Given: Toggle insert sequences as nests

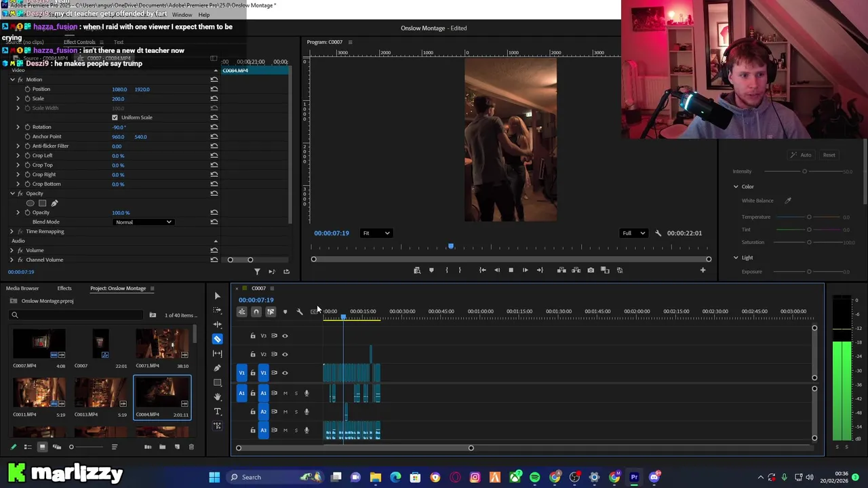Looking at the screenshot, I should pyautogui.click(x=241, y=312).
